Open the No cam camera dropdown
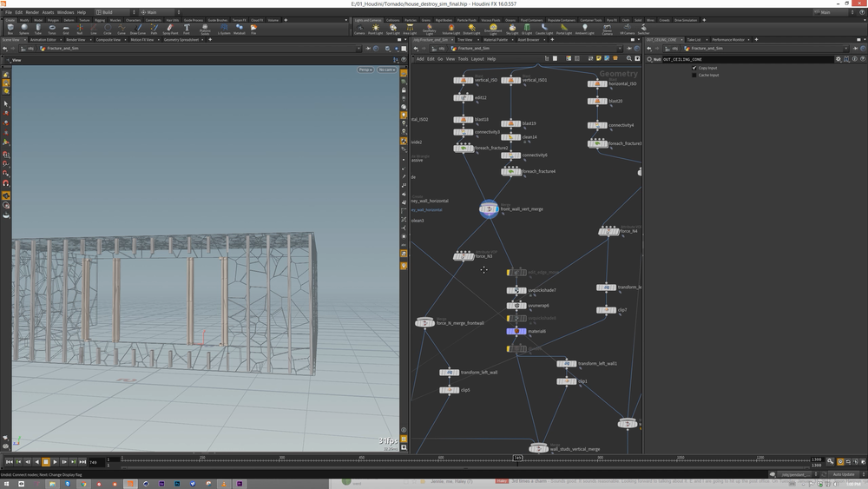Image resolution: width=868 pixels, height=489 pixels. pyautogui.click(x=386, y=69)
